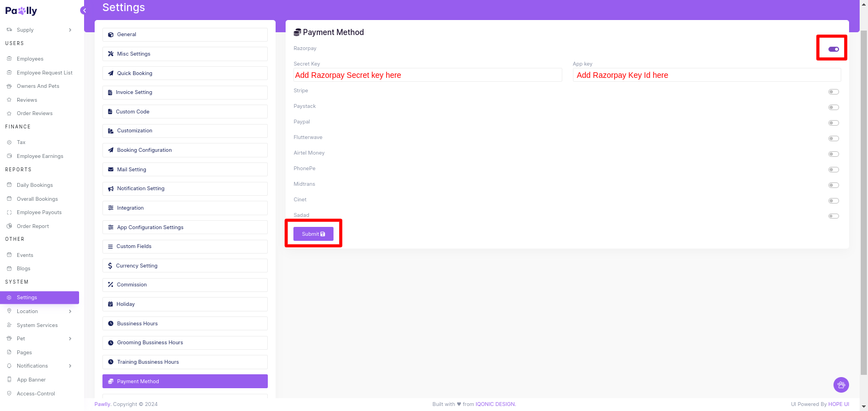Turn on the PhonePe toggle

(833, 170)
